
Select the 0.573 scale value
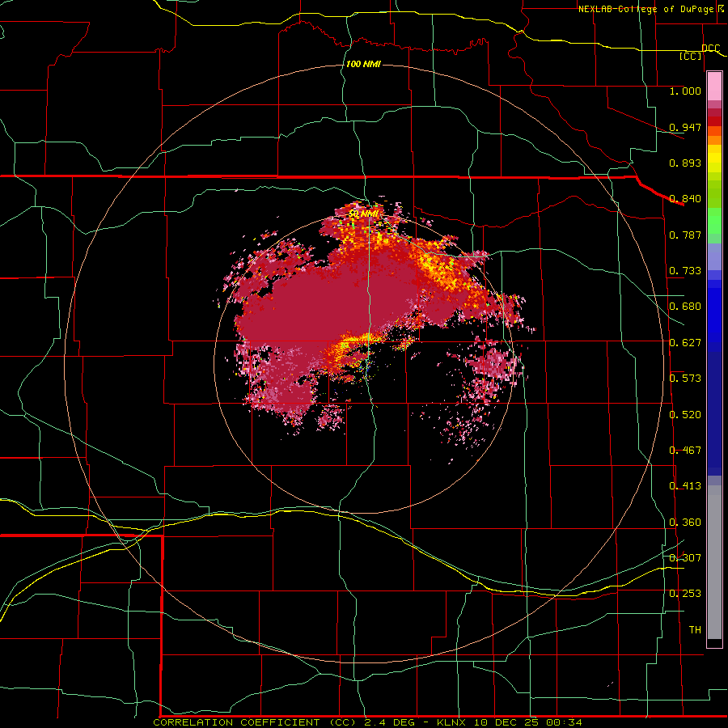point(685,379)
